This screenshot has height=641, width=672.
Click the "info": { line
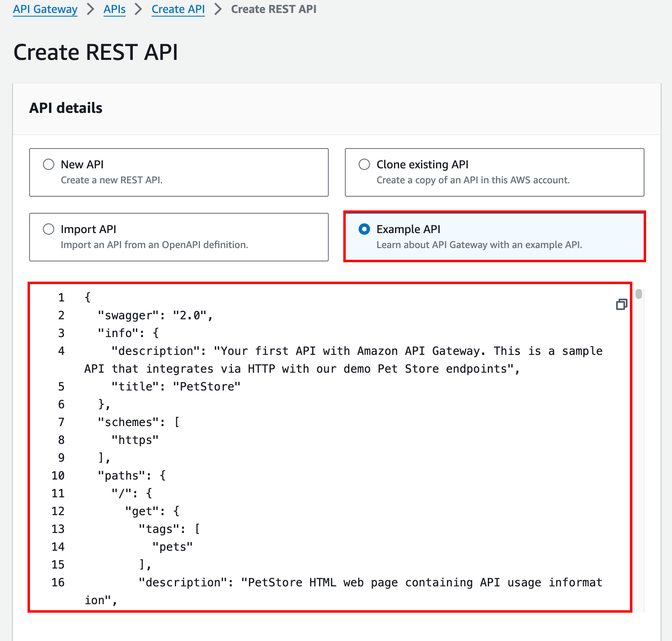[x=128, y=333]
